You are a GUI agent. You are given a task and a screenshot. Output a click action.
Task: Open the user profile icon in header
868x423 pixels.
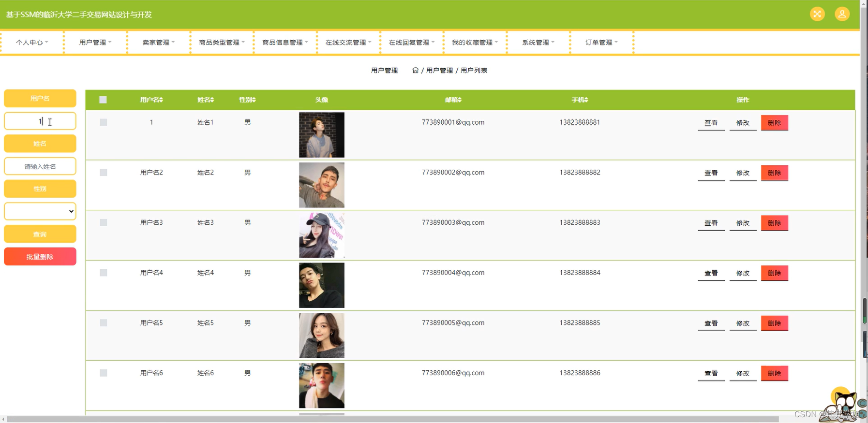click(x=842, y=14)
